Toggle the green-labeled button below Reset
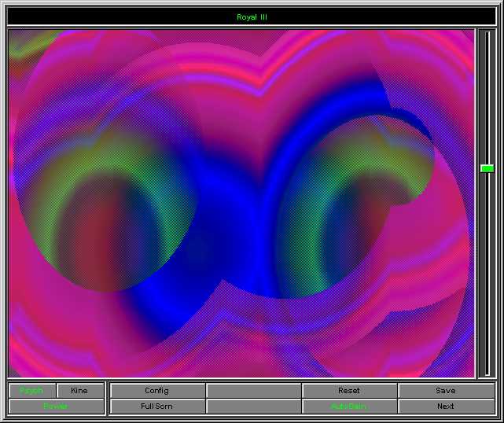The width and height of the screenshot is (504, 423). pyautogui.click(x=349, y=406)
